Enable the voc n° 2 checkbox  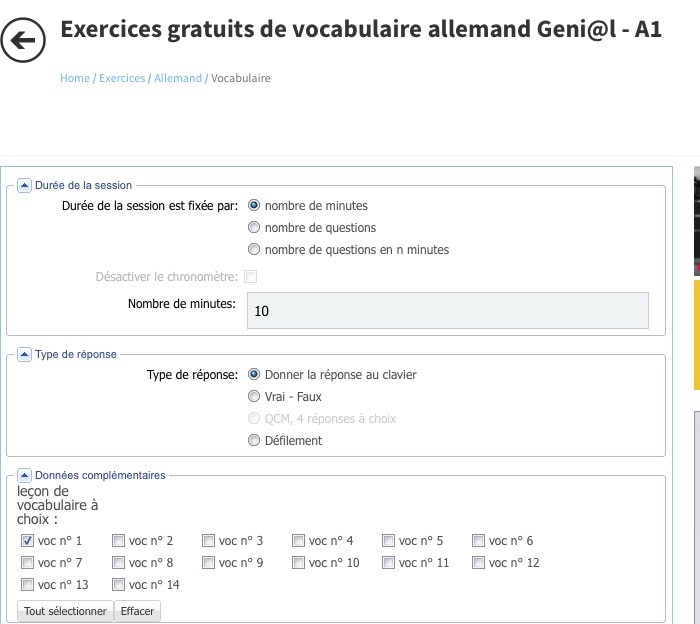click(x=119, y=541)
